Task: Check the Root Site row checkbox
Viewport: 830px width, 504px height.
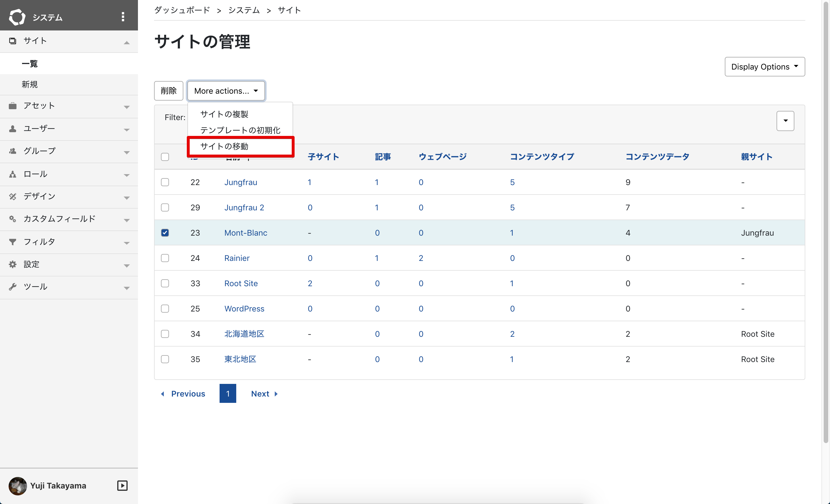Action: 165,283
